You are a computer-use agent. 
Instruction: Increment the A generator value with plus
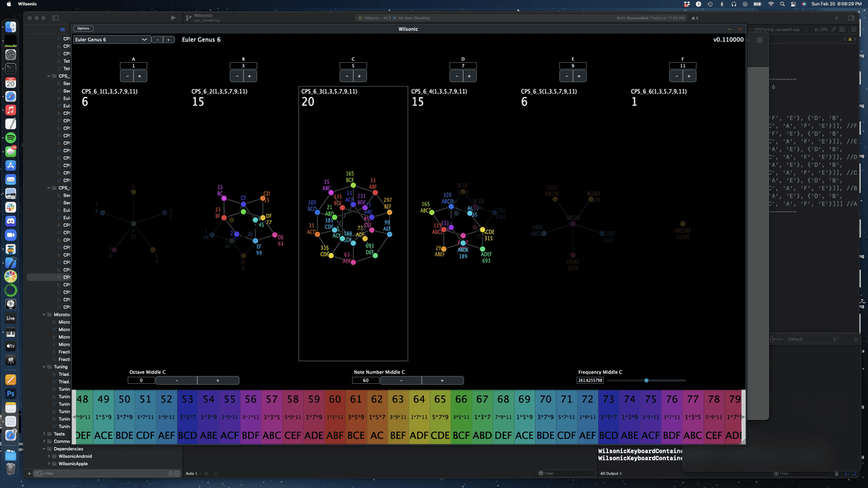coord(140,76)
